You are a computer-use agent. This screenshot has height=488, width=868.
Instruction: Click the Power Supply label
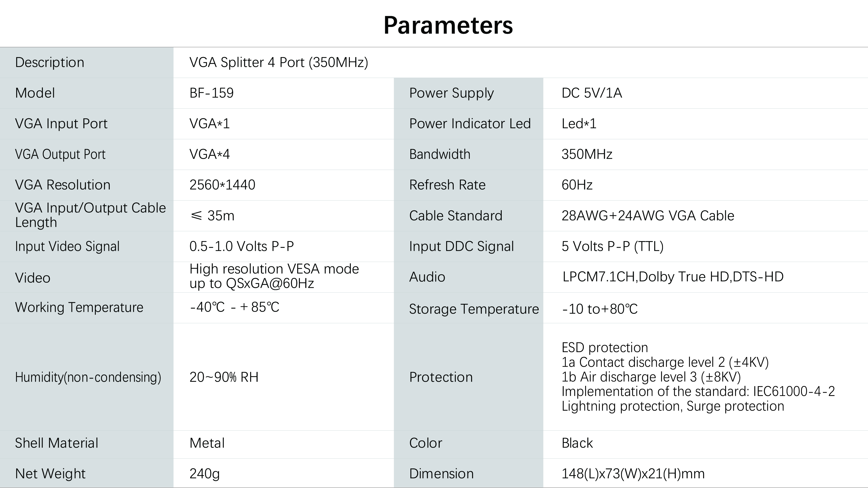tap(451, 93)
